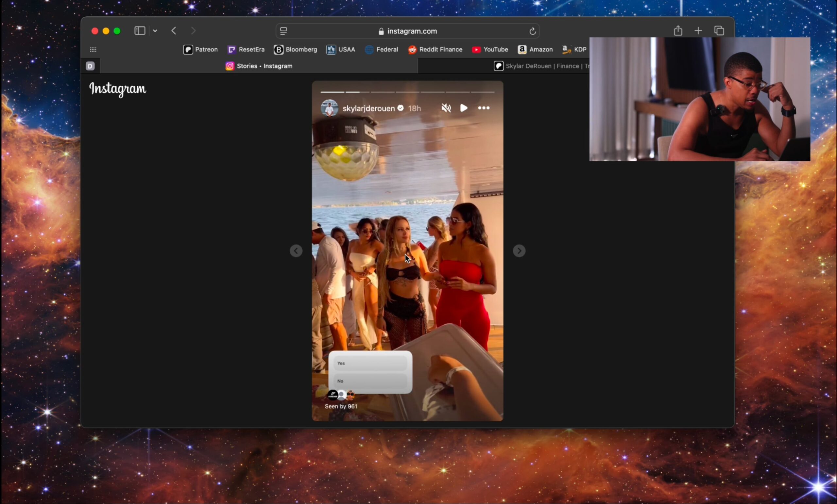This screenshot has width=837, height=504.
Task: Select the Stories • Instagram tab
Action: pos(259,66)
